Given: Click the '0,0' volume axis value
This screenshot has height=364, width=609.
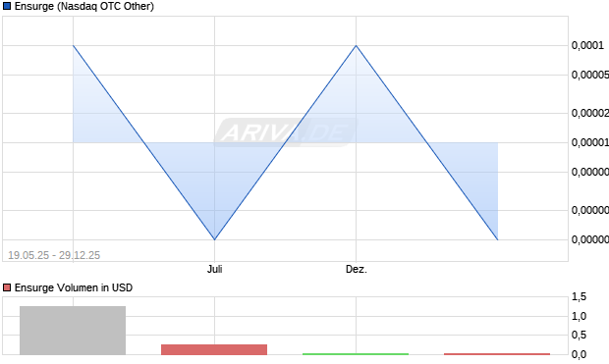Looking at the screenshot, I should click(x=579, y=354).
